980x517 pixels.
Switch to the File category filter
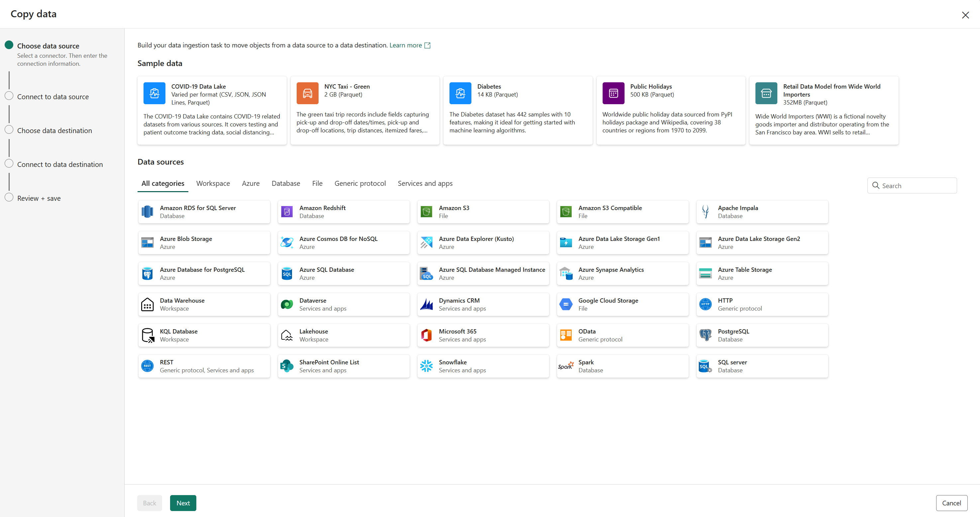click(x=318, y=183)
